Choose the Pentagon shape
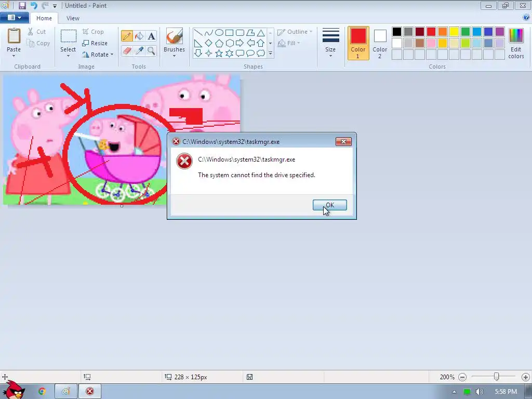This screenshot has width=532, height=399. click(x=219, y=43)
